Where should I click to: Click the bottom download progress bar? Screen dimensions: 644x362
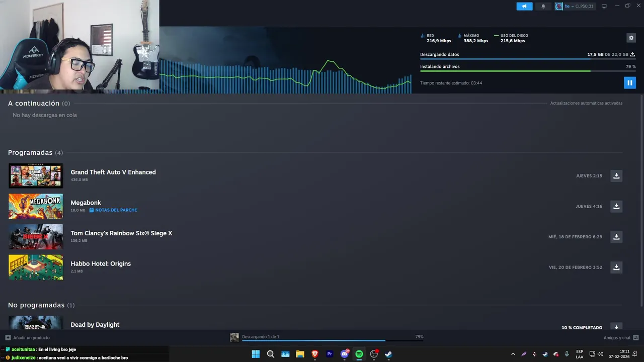tap(332, 341)
